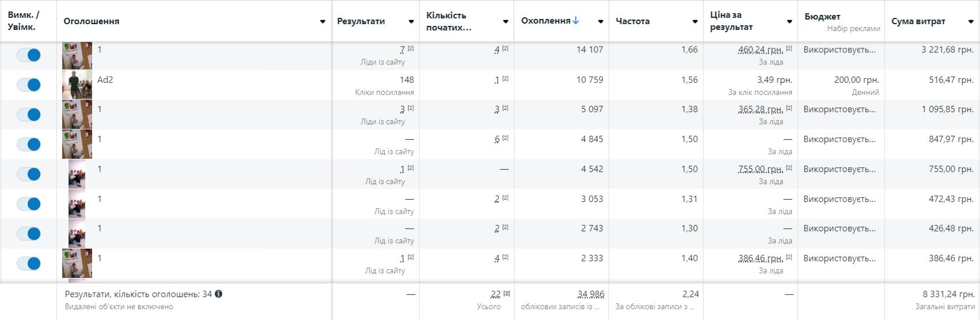Image resolution: width=980 pixels, height=320 pixels.
Task: Switch off the ad with reach 2 333
Action: [x=28, y=264]
